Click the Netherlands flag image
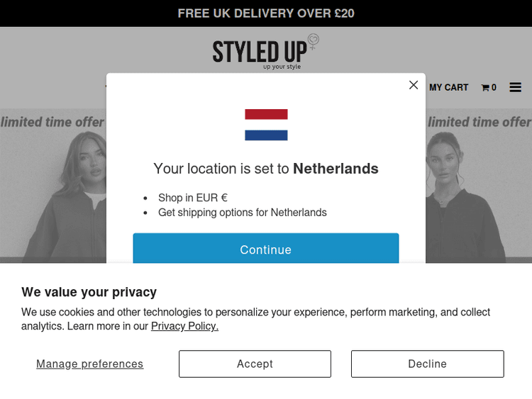The image size is (532, 399). click(266, 125)
